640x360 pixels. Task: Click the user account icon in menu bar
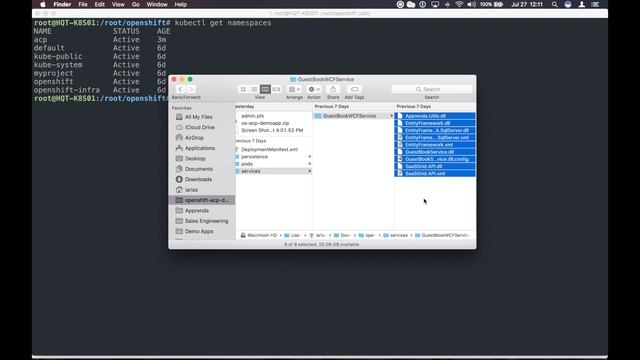click(582, 4)
